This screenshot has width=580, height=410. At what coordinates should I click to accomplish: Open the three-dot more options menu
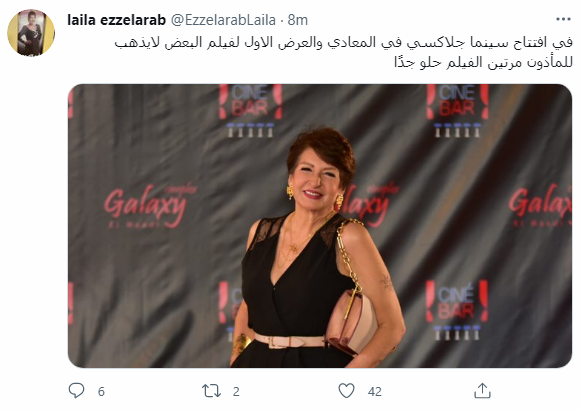[563, 19]
